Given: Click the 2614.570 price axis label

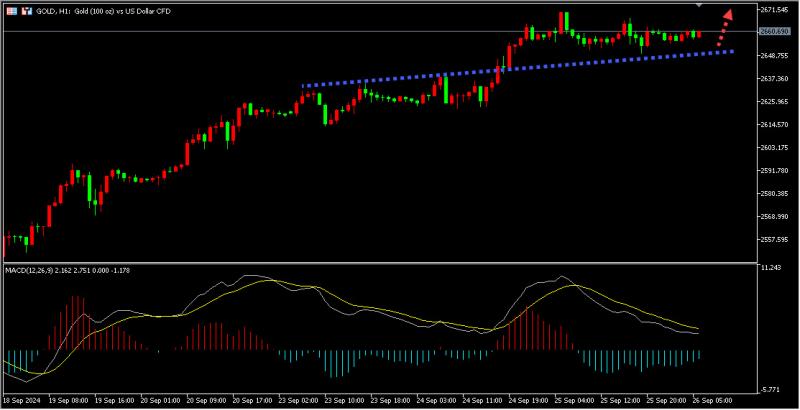Looking at the screenshot, I should pyautogui.click(x=775, y=124).
